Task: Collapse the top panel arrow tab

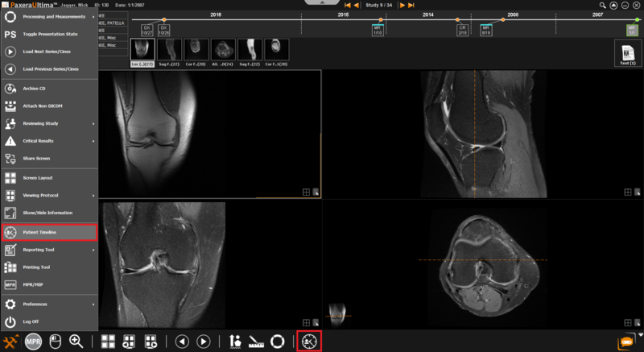Action: [321, 3]
